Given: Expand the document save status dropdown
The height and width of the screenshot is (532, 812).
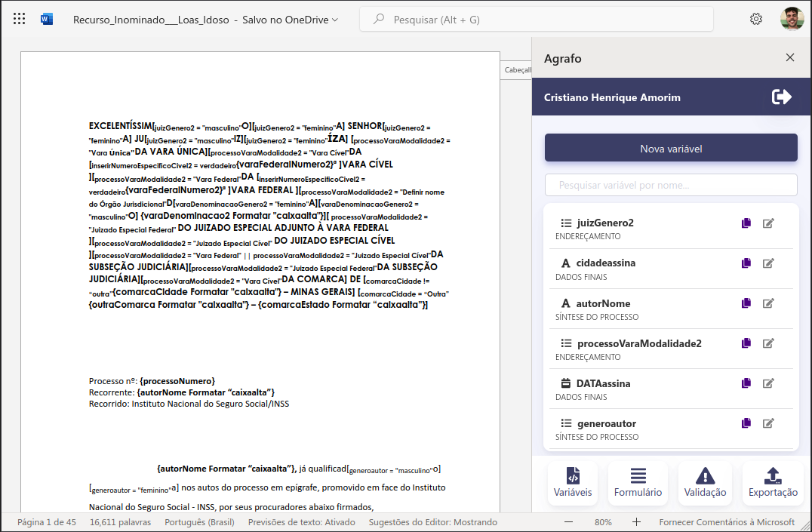Looking at the screenshot, I should tap(334, 20).
